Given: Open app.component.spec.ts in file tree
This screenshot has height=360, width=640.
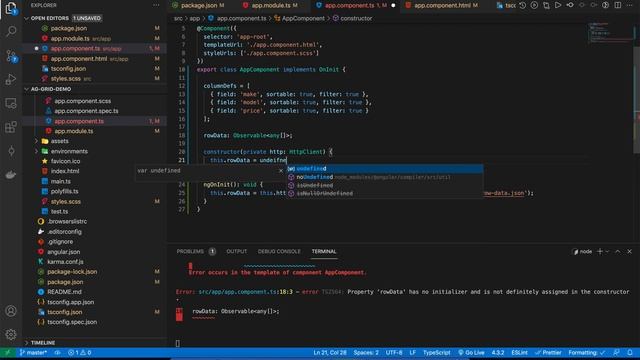Looking at the screenshot, I should [86, 111].
